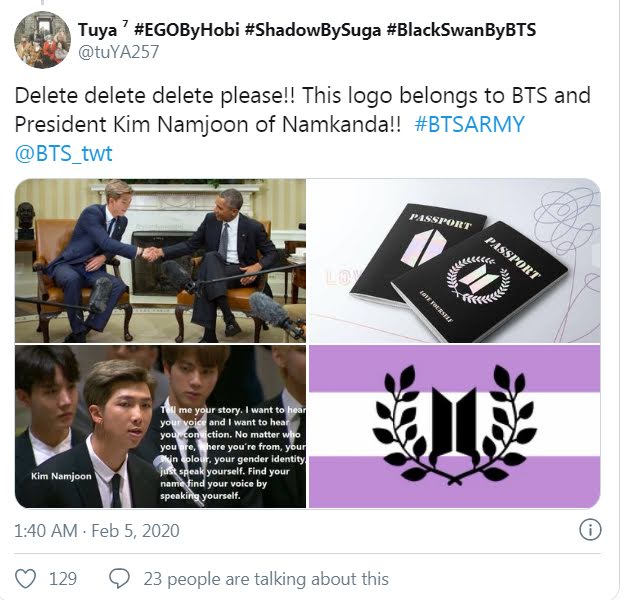This screenshot has height=600, width=623.
Task: Click the Tuya display name
Action: [x=97, y=30]
